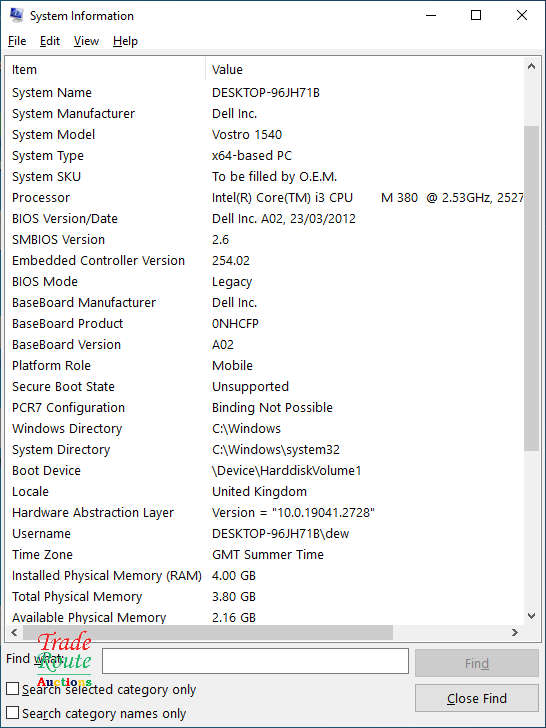Select the Installed Physical Memory (RAM) row
This screenshot has width=546, height=728.
click(265, 576)
